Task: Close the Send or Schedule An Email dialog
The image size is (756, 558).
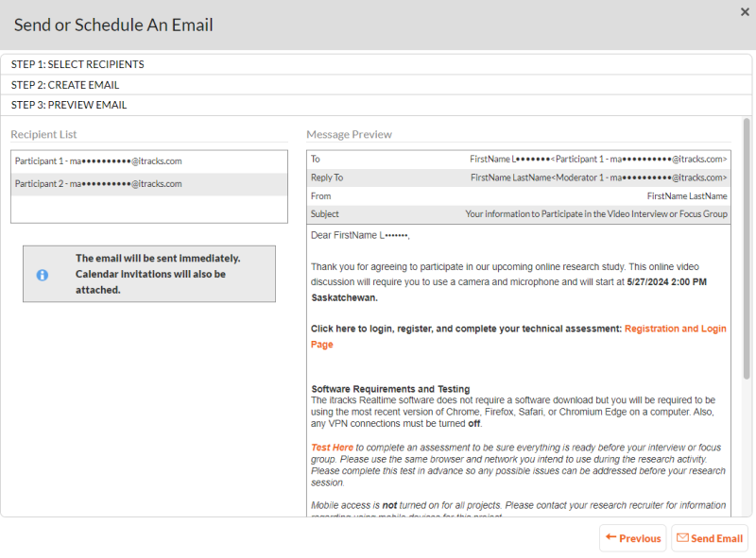Action: [745, 12]
